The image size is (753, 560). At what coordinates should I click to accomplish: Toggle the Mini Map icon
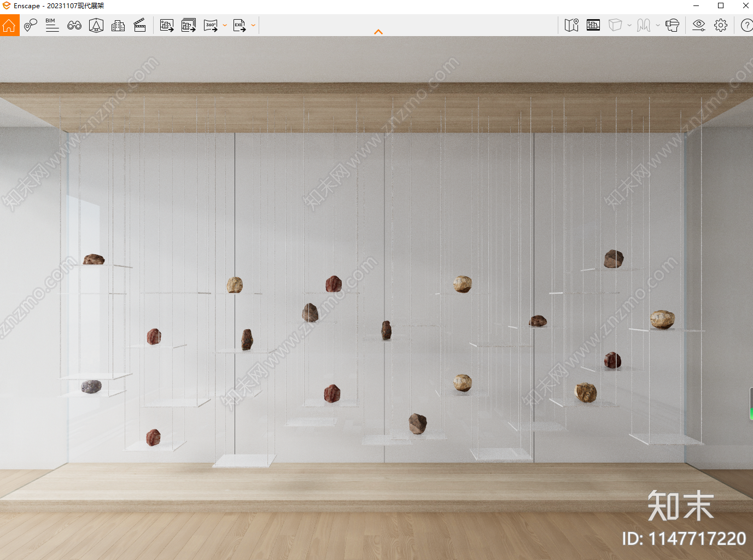571,25
